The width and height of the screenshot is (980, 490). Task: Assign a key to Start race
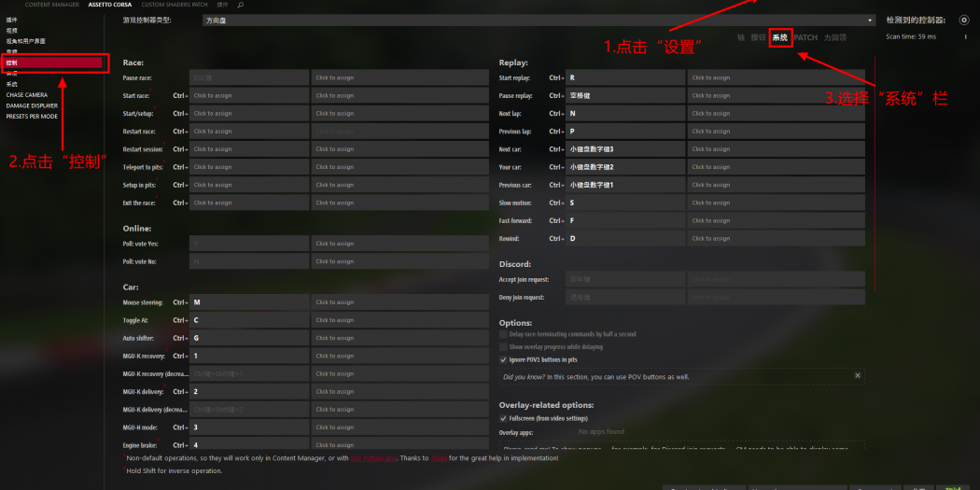[249, 95]
